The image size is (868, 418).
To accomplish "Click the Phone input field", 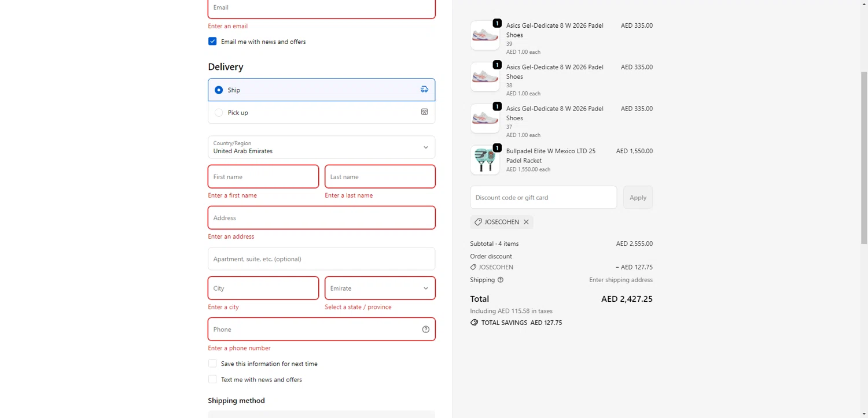I will 322,330.
